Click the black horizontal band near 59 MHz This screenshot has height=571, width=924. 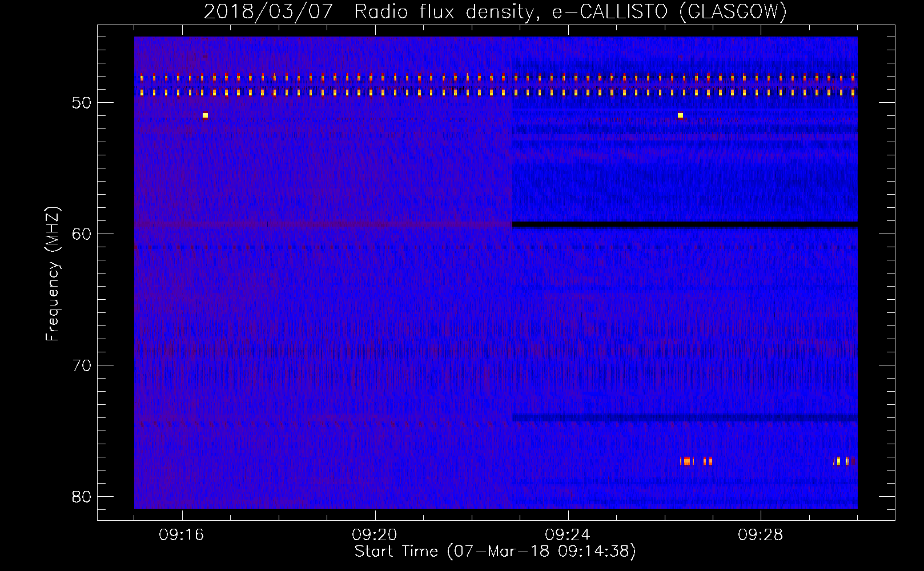[x=685, y=224]
